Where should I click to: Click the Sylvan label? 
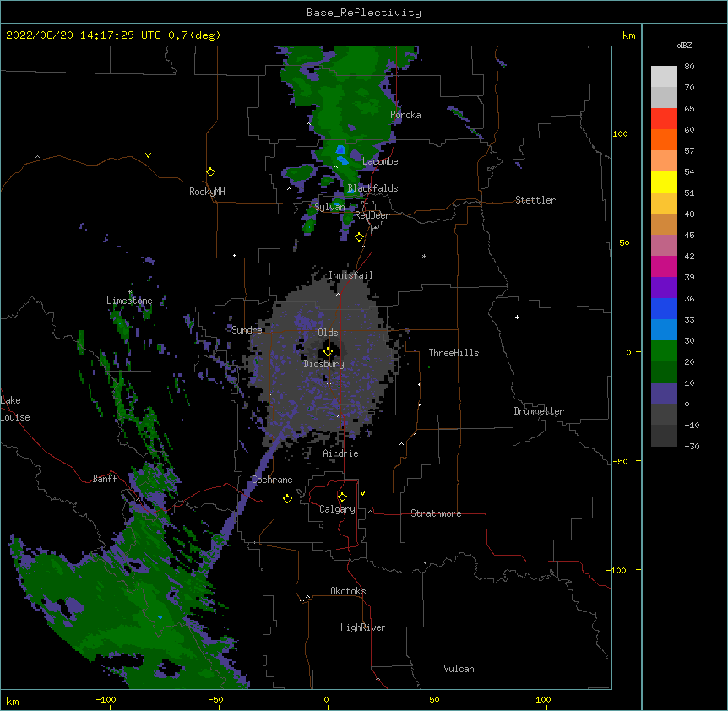coord(329,207)
